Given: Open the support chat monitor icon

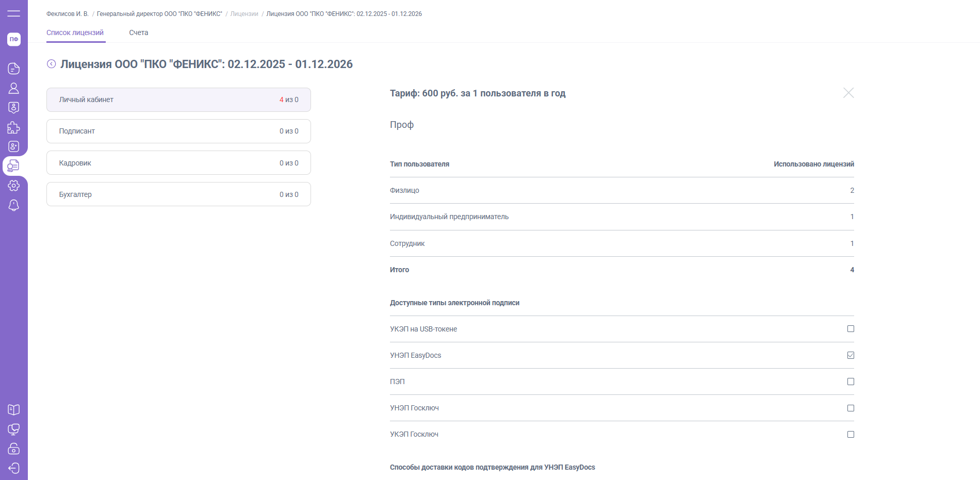Looking at the screenshot, I should 14,429.
